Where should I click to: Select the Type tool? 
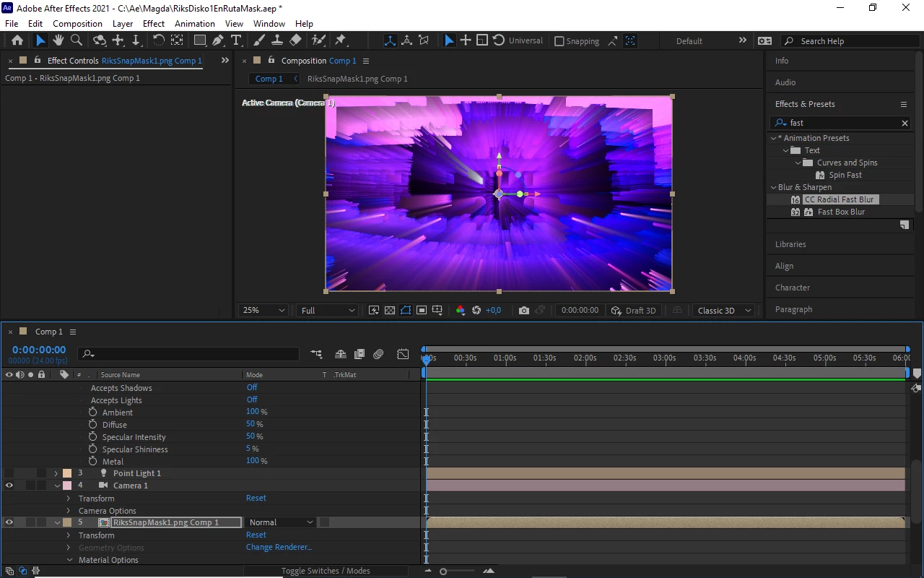pos(235,40)
